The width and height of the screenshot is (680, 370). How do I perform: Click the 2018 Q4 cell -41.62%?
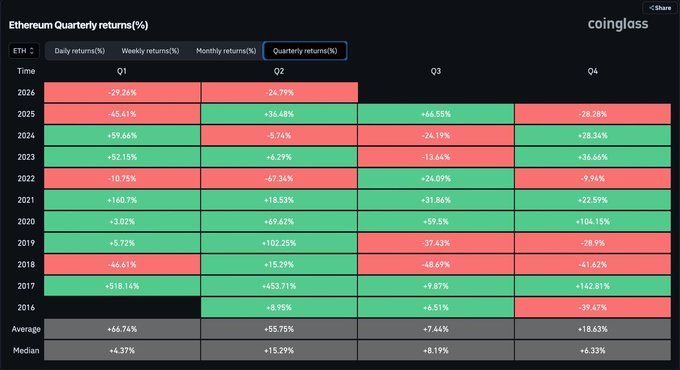pyautogui.click(x=593, y=264)
